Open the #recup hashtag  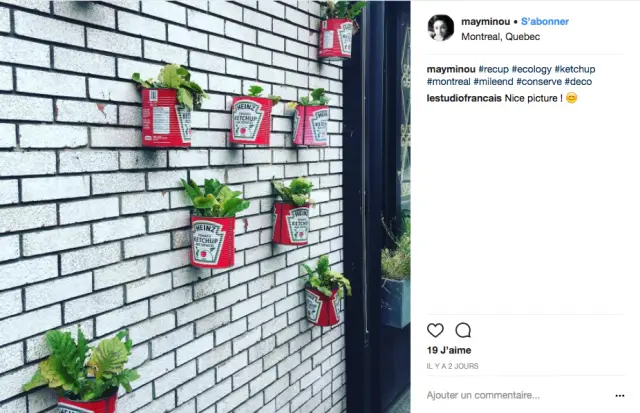pyautogui.click(x=493, y=69)
